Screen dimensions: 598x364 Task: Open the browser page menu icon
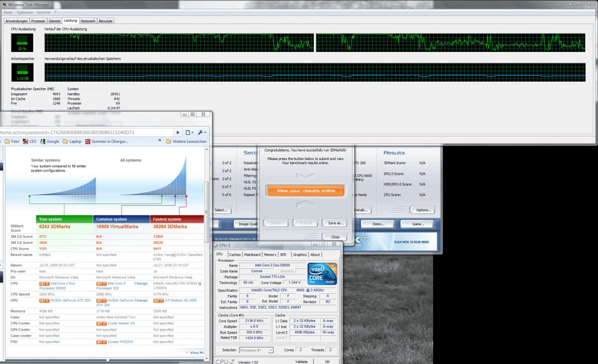click(x=190, y=132)
